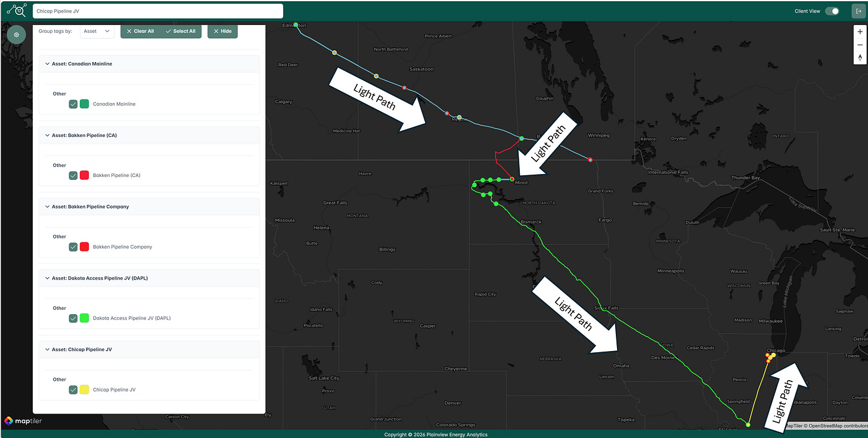Image resolution: width=868 pixels, height=438 pixels.
Task: Click the Copyright Plainview Energy Analytics footer
Action: [436, 434]
